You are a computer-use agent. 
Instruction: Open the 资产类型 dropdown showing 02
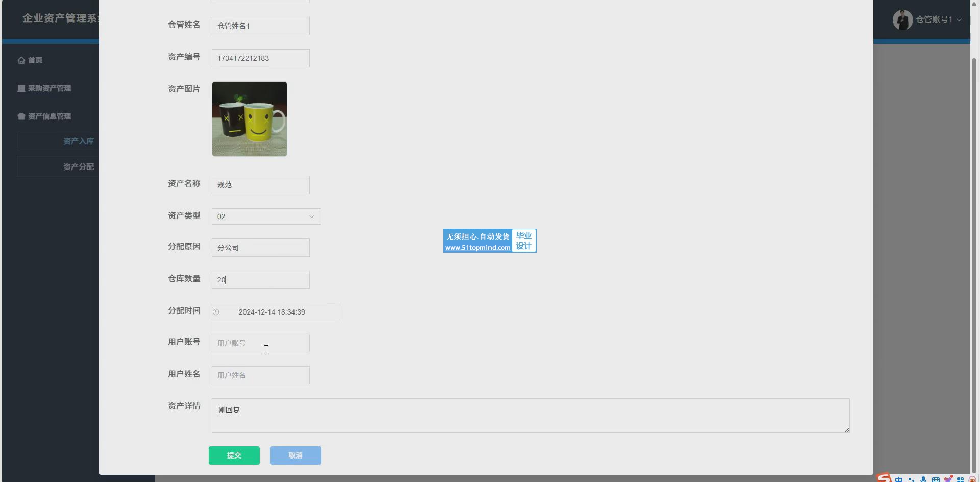coord(266,216)
